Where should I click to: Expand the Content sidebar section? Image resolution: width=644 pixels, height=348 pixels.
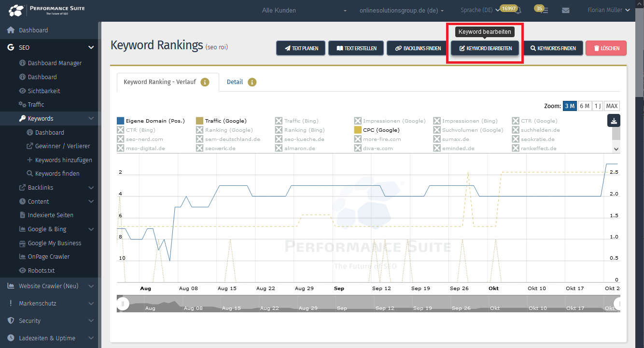(x=91, y=201)
